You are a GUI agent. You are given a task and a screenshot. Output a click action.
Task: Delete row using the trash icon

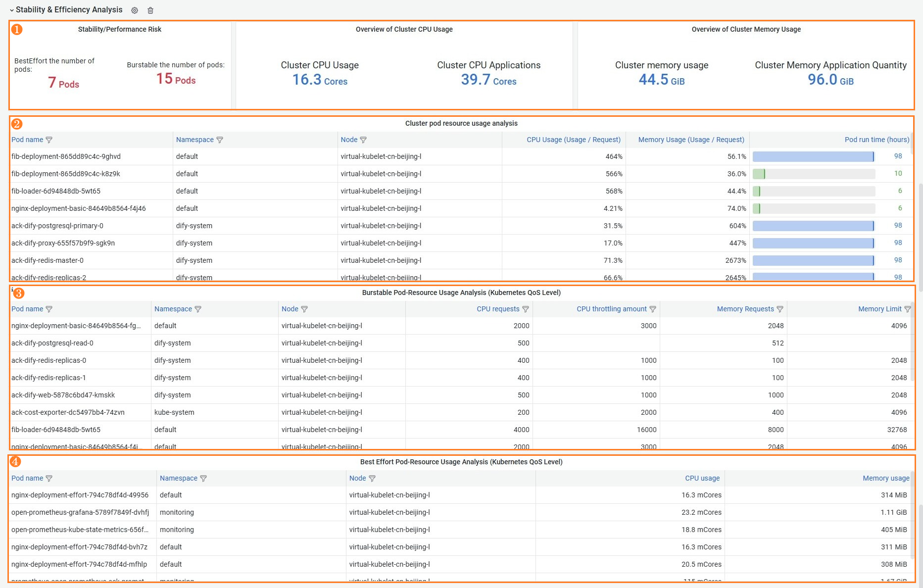pyautogui.click(x=150, y=10)
